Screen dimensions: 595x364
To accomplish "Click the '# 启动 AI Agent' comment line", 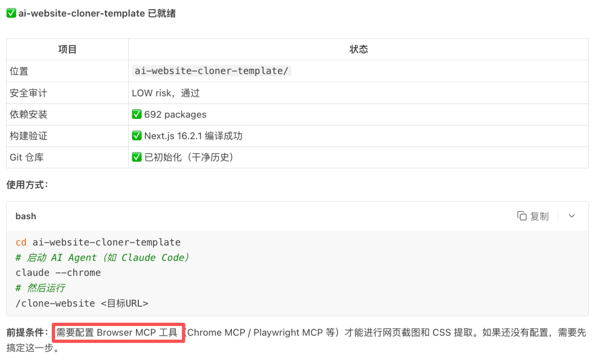I will click(x=102, y=258).
